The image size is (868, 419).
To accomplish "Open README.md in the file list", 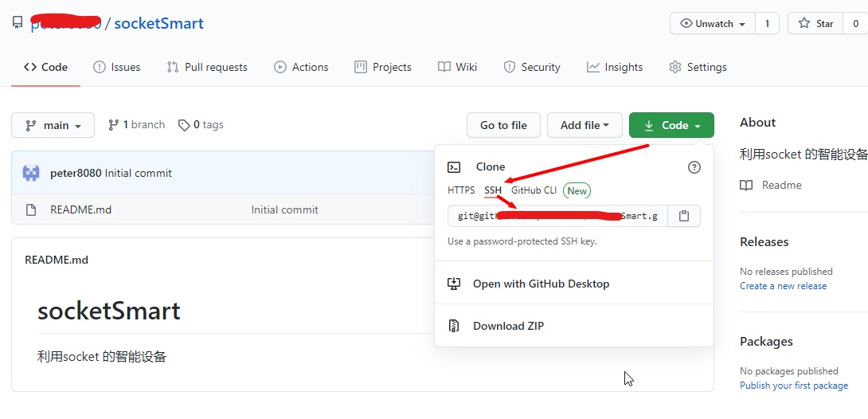I will pos(80,209).
